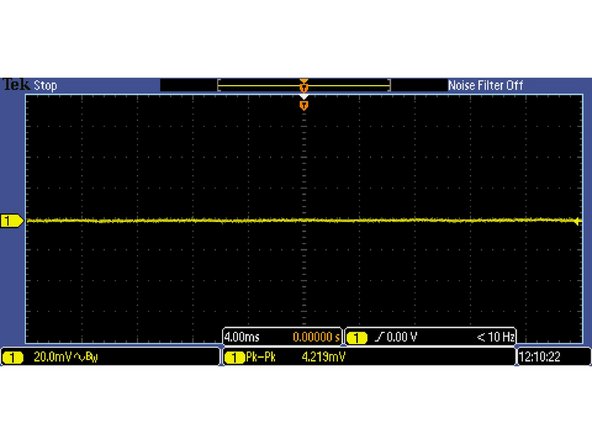Screen dimensions: 592x444
Task: Click the Pk-Pk measurement label
Action: tap(261, 357)
